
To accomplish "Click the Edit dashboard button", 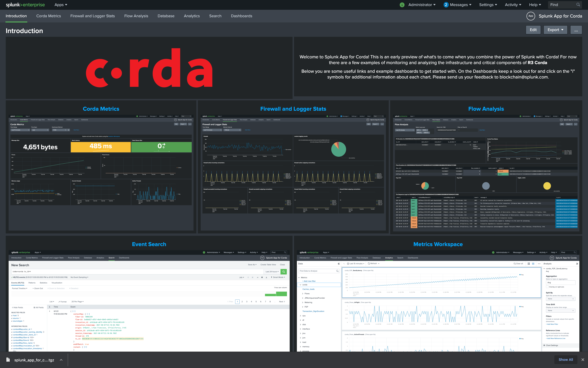I will pos(533,30).
